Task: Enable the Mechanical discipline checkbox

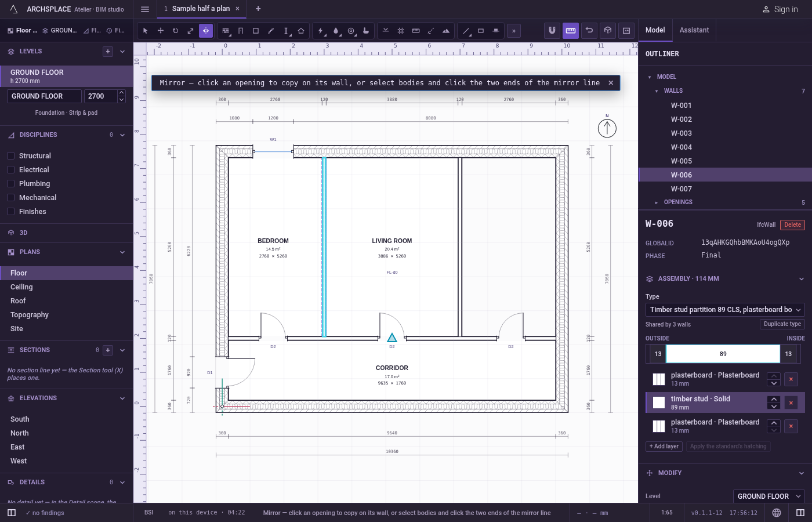Action: coord(10,198)
